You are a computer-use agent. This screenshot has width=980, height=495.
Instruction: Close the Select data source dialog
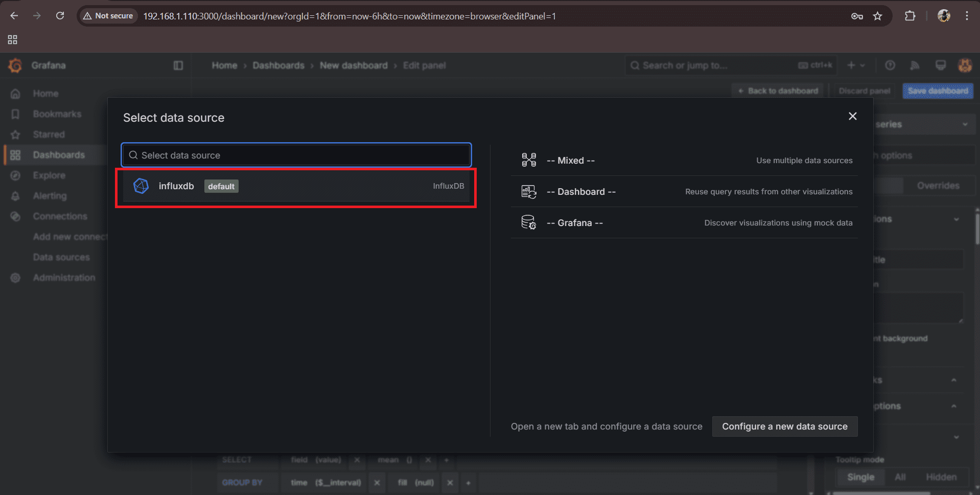pyautogui.click(x=852, y=117)
